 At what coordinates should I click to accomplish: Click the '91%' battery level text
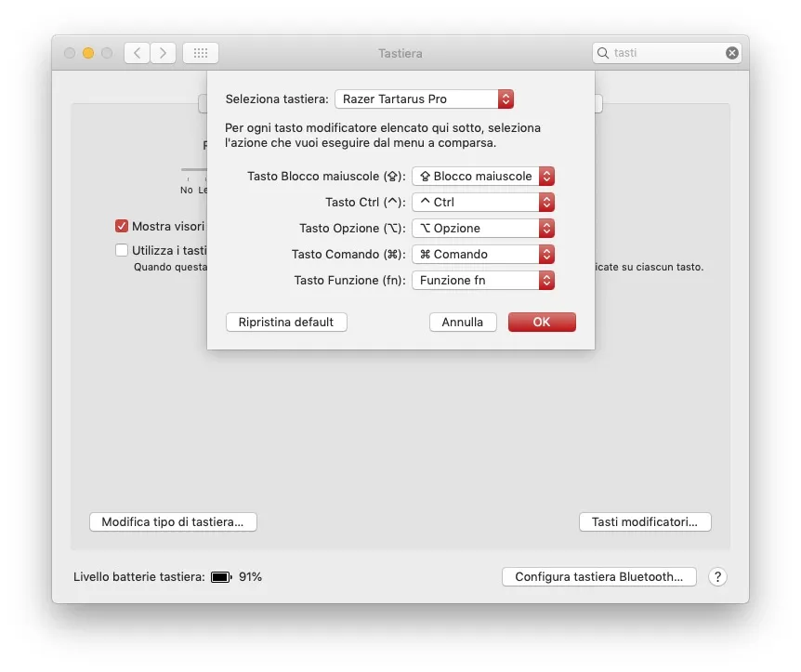tap(250, 577)
